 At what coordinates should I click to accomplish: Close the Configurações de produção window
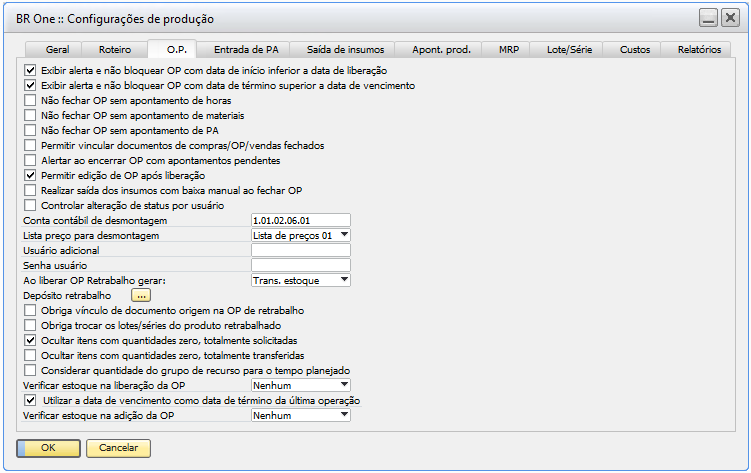[729, 18]
